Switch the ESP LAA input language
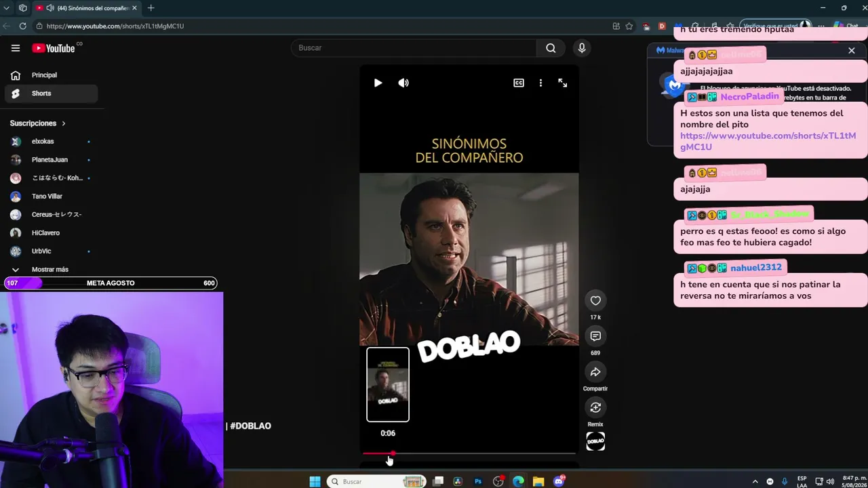This screenshot has height=488, width=868. point(802,481)
